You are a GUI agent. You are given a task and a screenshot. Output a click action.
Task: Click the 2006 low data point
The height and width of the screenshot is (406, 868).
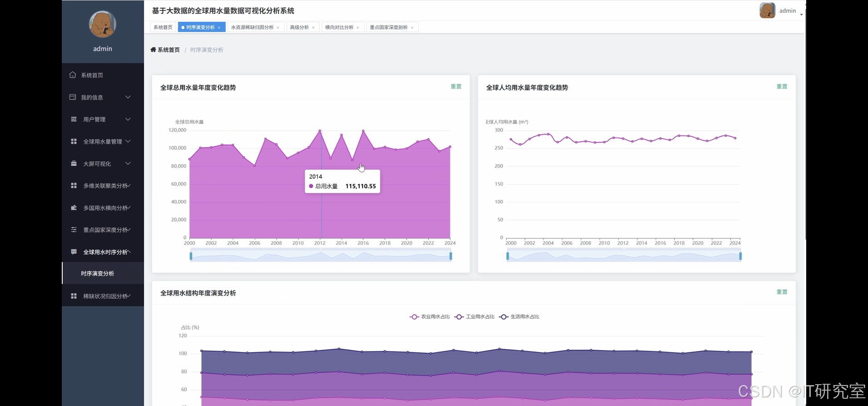254,165
